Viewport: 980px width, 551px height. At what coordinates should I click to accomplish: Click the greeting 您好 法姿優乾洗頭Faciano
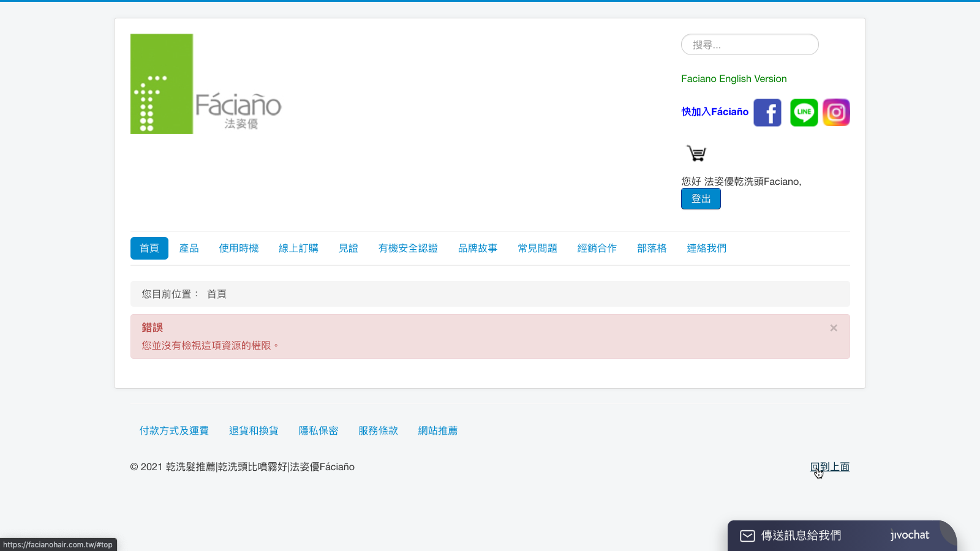[x=741, y=182]
